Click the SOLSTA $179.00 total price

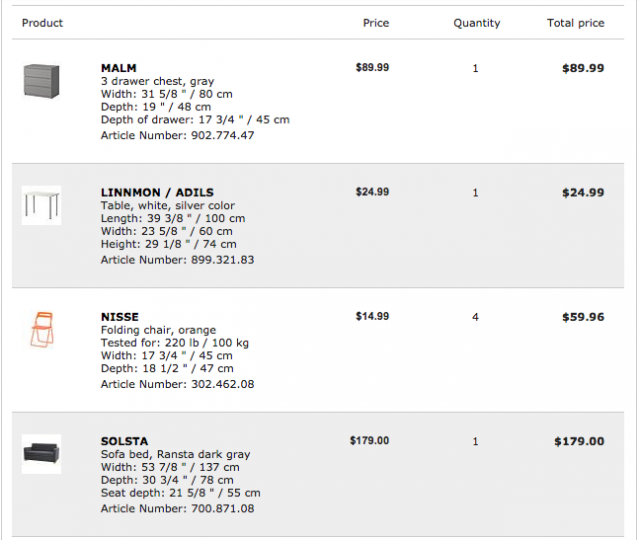[x=579, y=441]
